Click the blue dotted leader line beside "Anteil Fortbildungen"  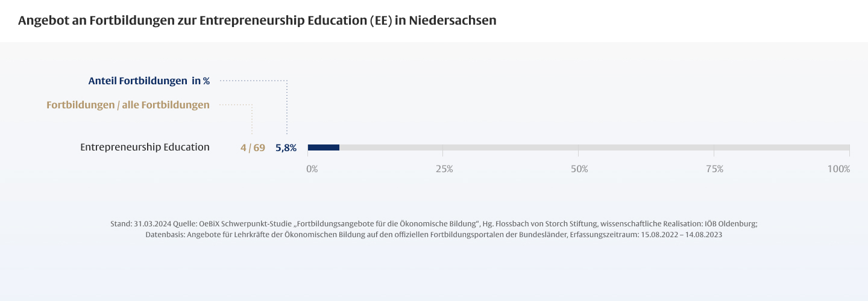point(253,80)
